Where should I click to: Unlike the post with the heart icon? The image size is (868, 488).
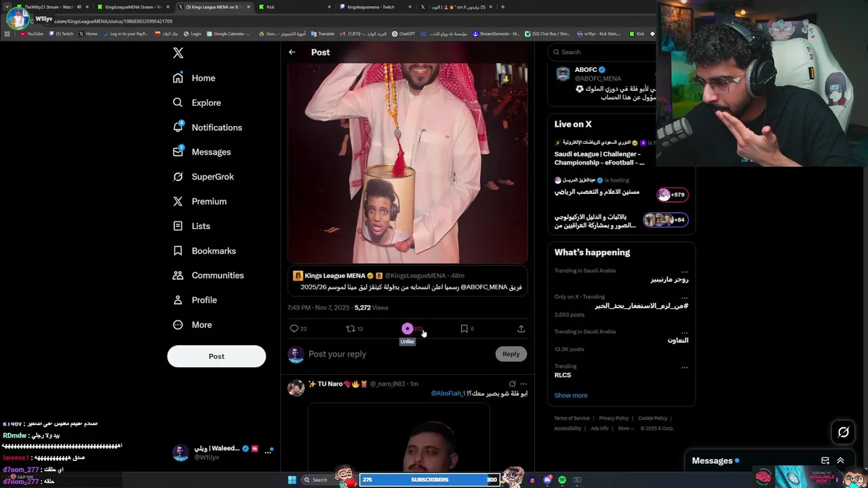pyautogui.click(x=408, y=329)
